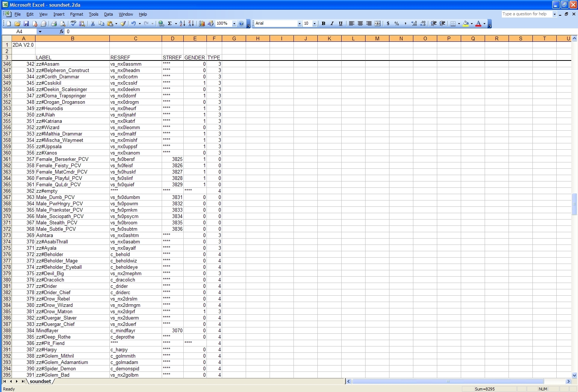Toggle Bold formatting
This screenshot has width=578, height=392.
[x=323, y=24]
